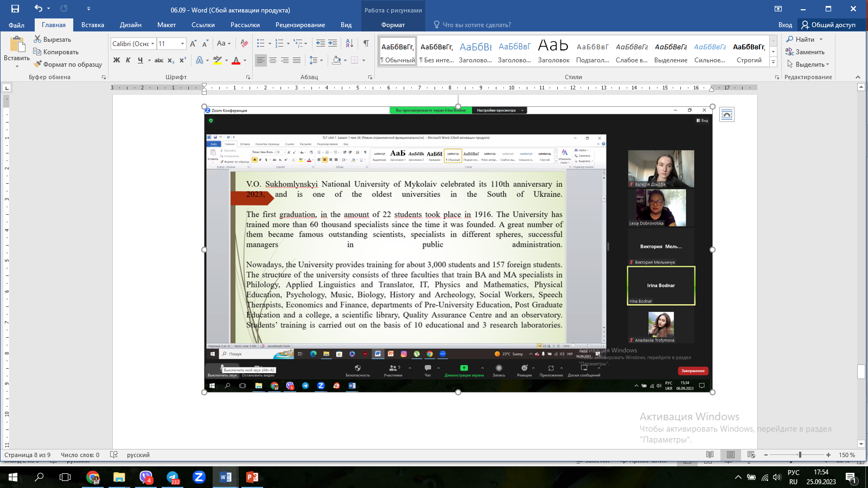Viewport: 868px width, 488px height.
Task: Open PowerPoint from the Windows taskbar
Action: (252, 477)
